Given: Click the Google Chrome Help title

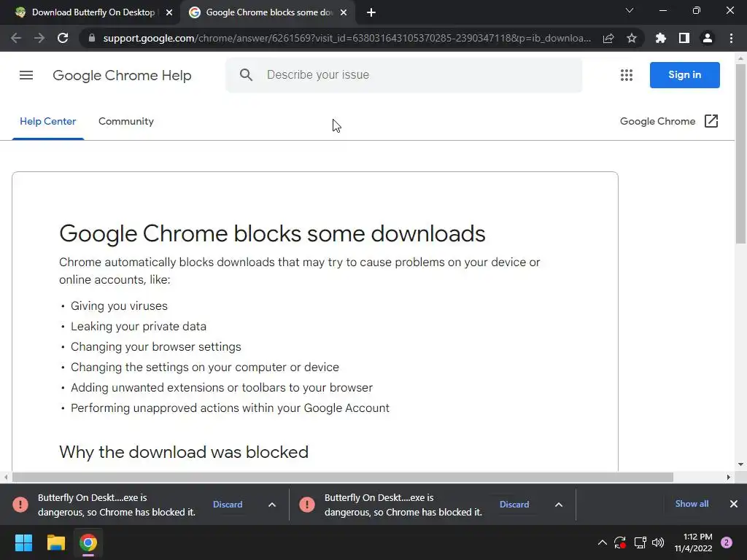Looking at the screenshot, I should point(122,75).
